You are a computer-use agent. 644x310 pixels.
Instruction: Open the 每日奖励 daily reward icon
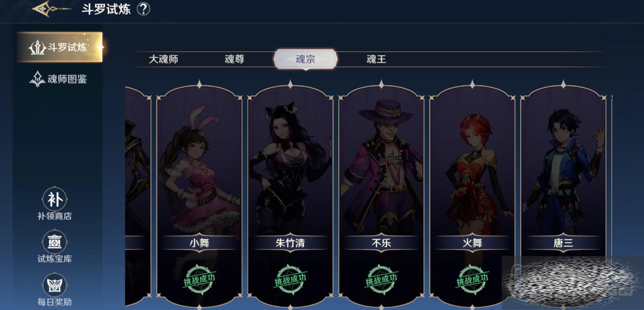click(54, 285)
